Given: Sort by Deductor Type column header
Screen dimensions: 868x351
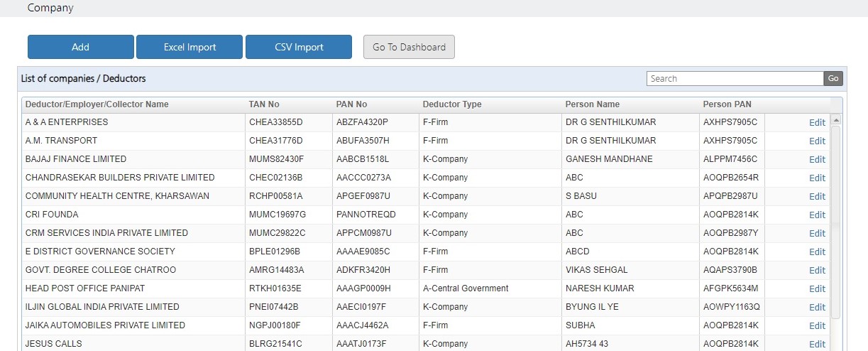Looking at the screenshot, I should pos(452,104).
